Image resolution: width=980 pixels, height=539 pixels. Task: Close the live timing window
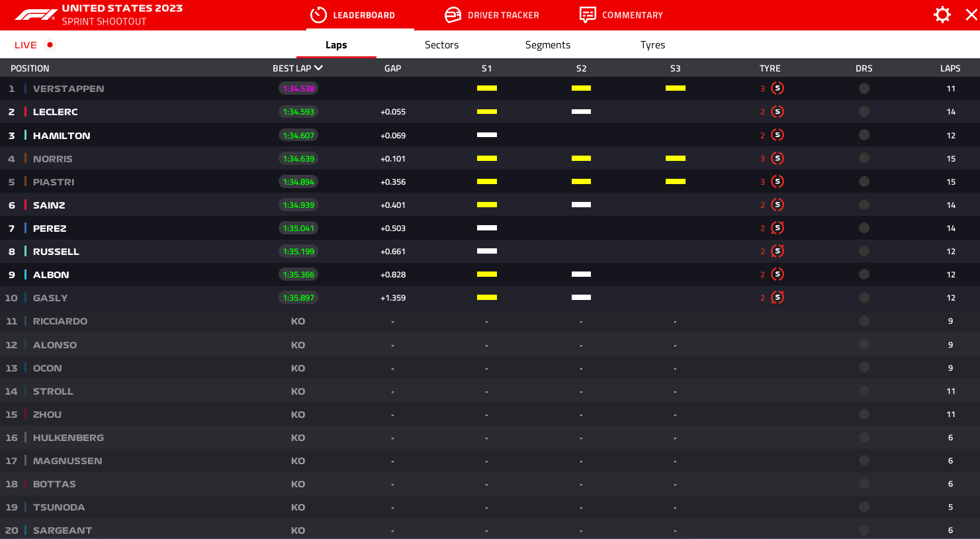coord(971,15)
